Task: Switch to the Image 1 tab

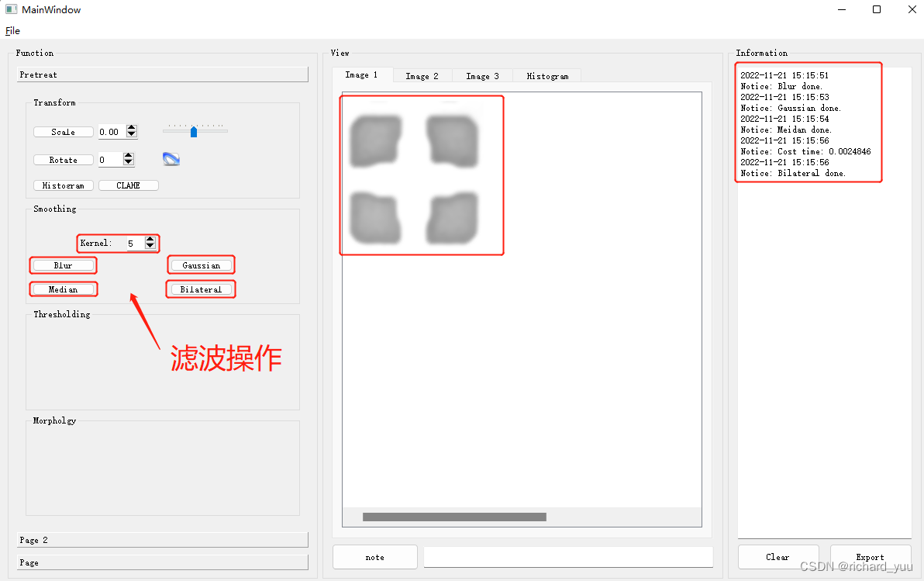Action: click(361, 75)
